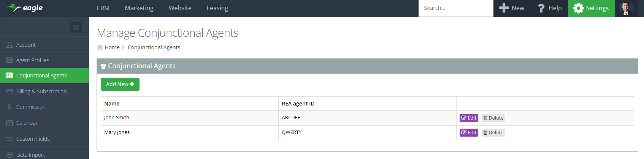This screenshot has height=159, width=644.
Task: Open the Leasing menu
Action: point(217,8)
